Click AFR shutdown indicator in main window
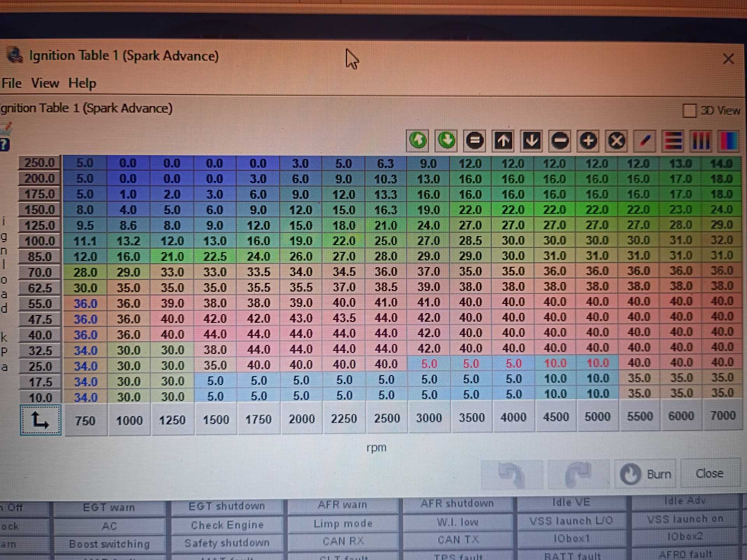This screenshot has width=747, height=560. pyautogui.click(x=457, y=503)
